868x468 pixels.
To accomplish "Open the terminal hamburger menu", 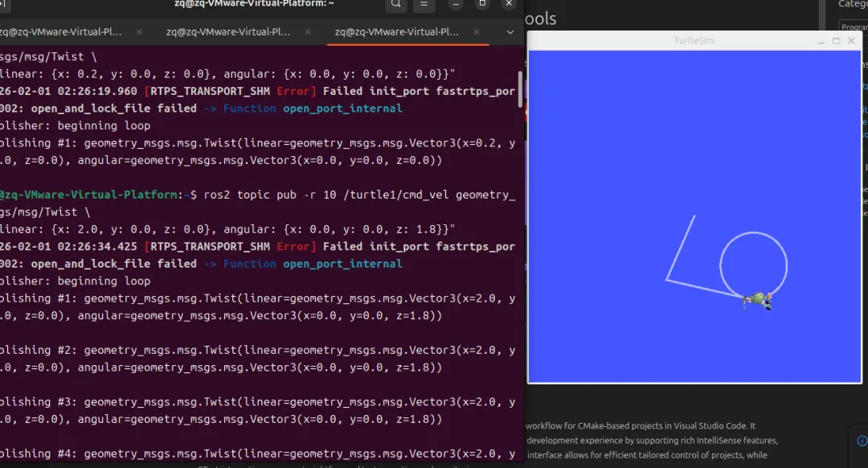I will coord(424,4).
